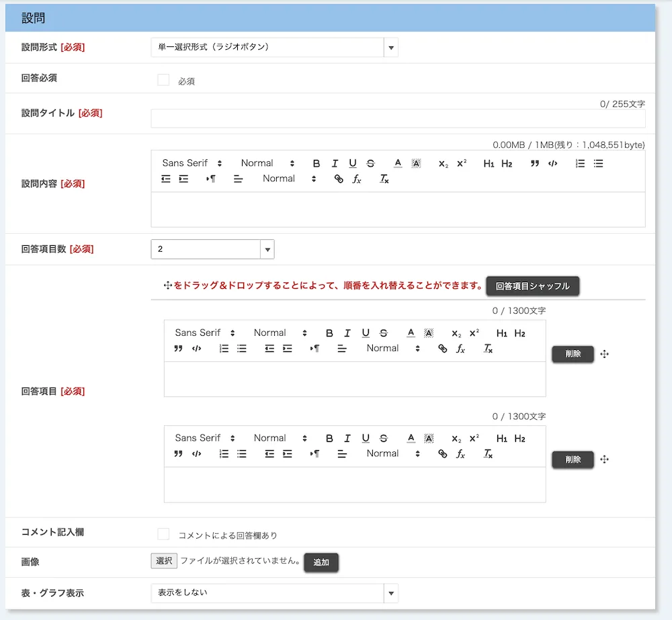Screen dimensions: 672x620
Task: Click the formula icon in 設問内容 editor
Action: click(x=357, y=179)
